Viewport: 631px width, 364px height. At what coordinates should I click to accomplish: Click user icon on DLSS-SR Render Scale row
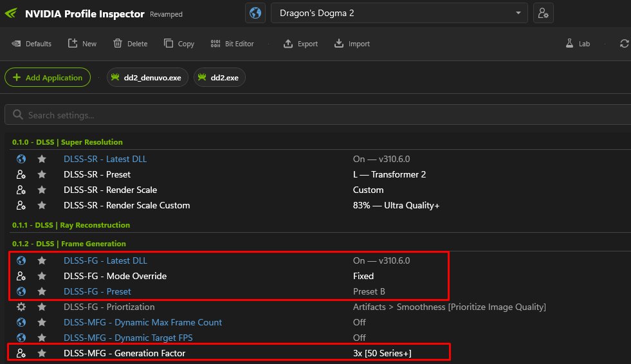click(x=21, y=190)
